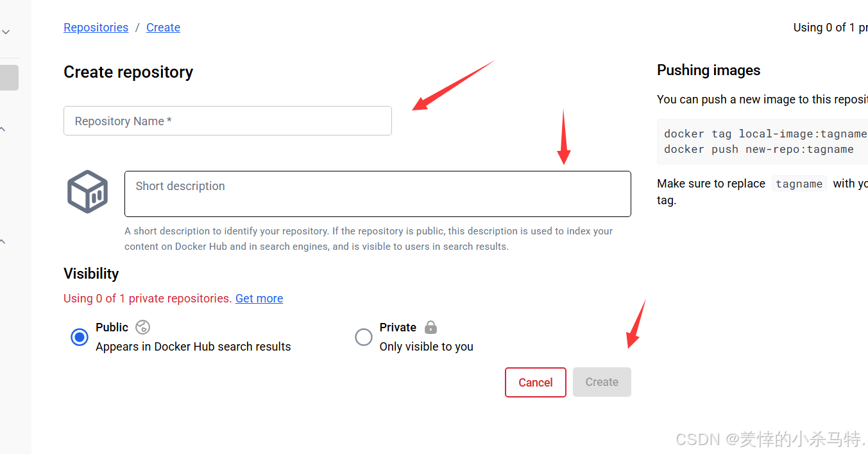Click the private repositories usage warning text

[x=148, y=299]
